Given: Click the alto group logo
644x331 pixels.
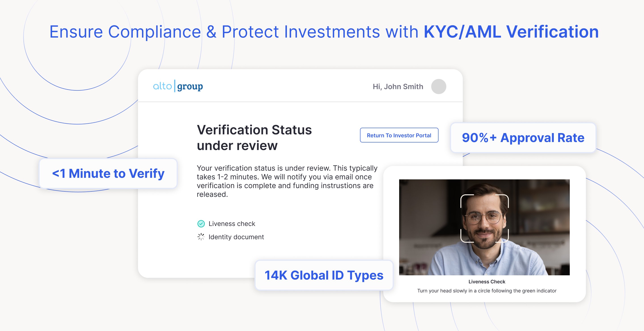Looking at the screenshot, I should [178, 86].
